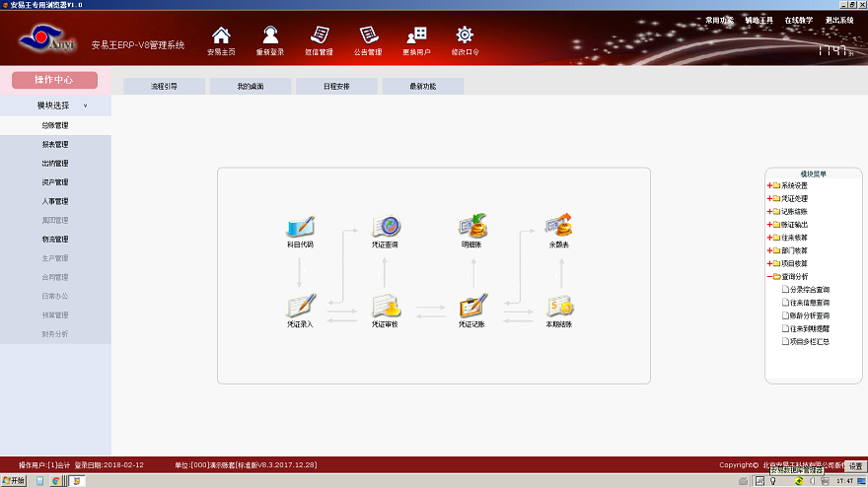This screenshot has width=868, height=488.
Task: Open the 凭证录入 workflow icon
Action: (x=301, y=306)
